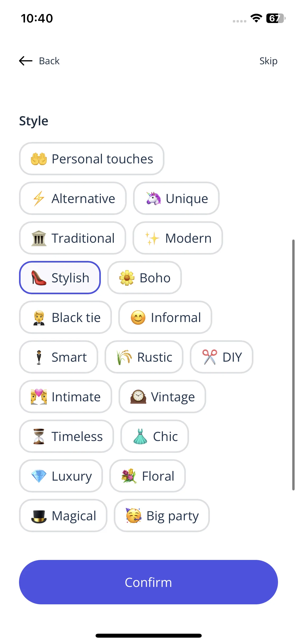The image size is (297, 644).
Task: Tap the back arrow icon
Action: tap(26, 61)
